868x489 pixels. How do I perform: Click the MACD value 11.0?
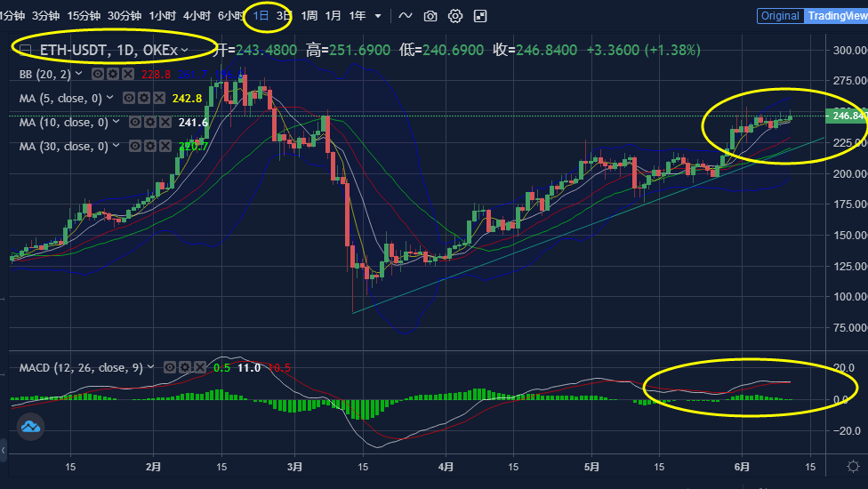coord(248,368)
